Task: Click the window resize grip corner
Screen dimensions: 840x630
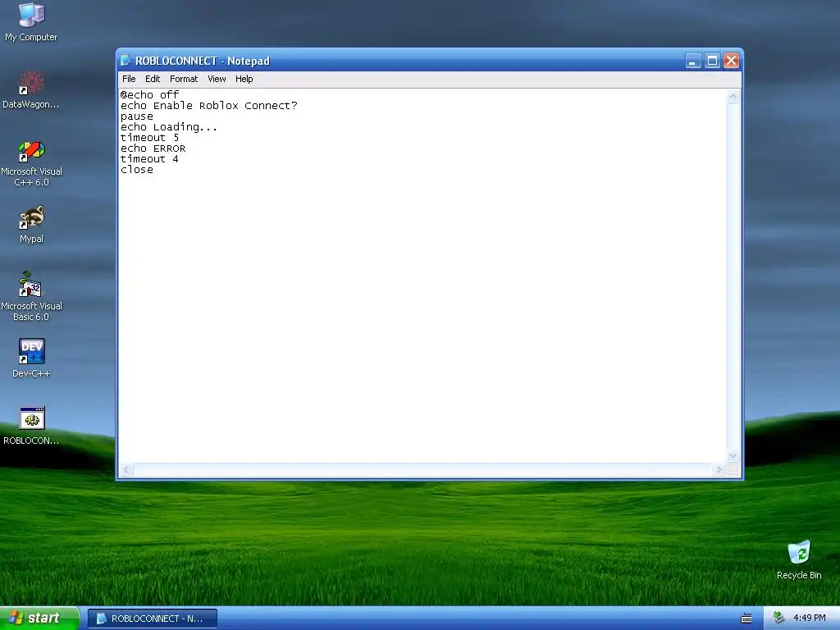Action: click(x=733, y=470)
